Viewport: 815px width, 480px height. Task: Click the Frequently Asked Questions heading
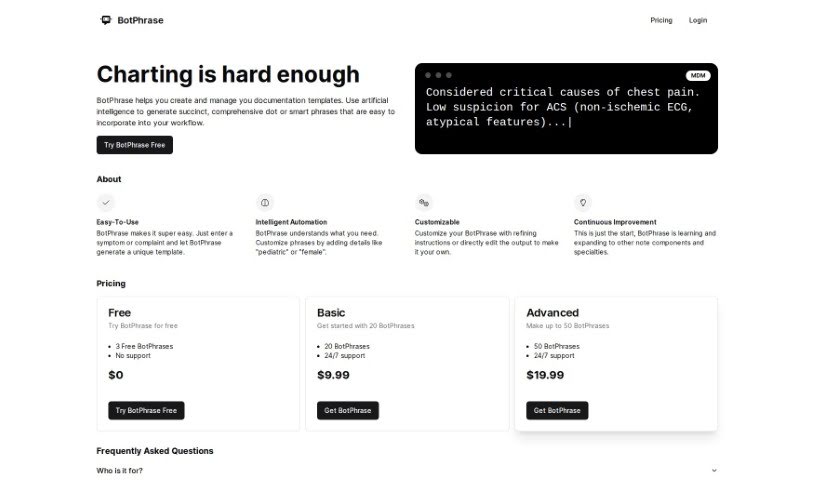point(154,451)
